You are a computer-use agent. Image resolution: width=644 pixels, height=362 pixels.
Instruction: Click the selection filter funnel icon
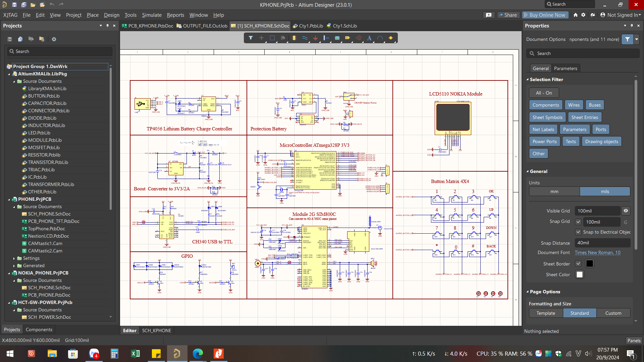[x=627, y=39]
